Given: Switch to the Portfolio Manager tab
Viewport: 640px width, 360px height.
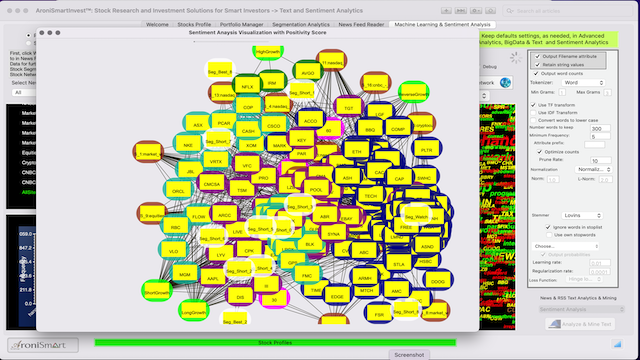Looking at the screenshot, I should [241, 24].
